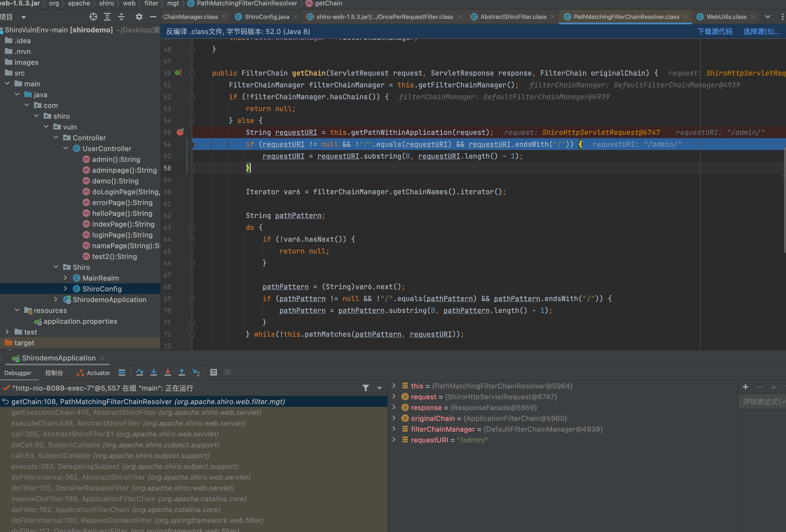Click the three-dot tab options icon
Screen dimensions: 786x532
782,16
